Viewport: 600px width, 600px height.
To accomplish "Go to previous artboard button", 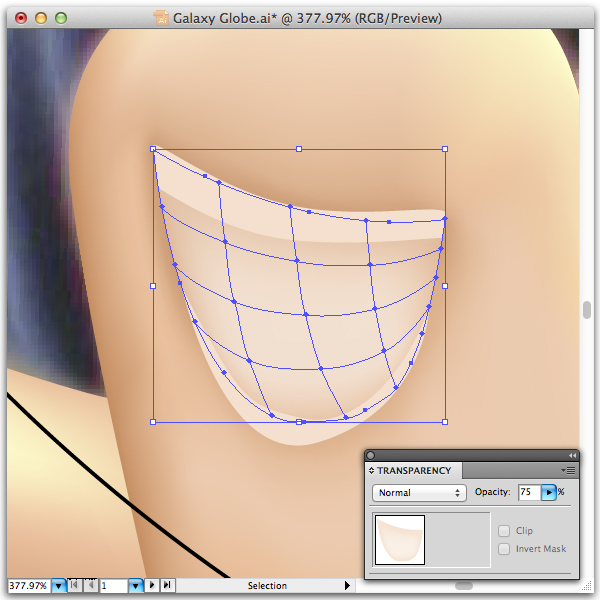I will 91,585.
